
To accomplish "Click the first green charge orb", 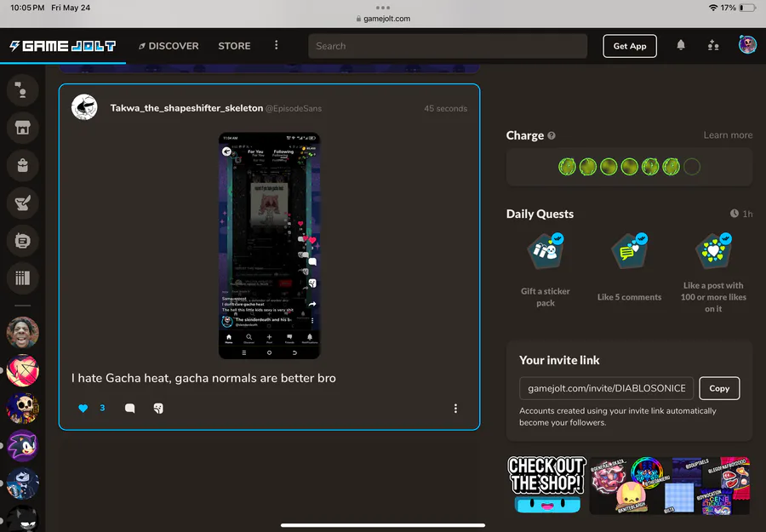I will [567, 167].
